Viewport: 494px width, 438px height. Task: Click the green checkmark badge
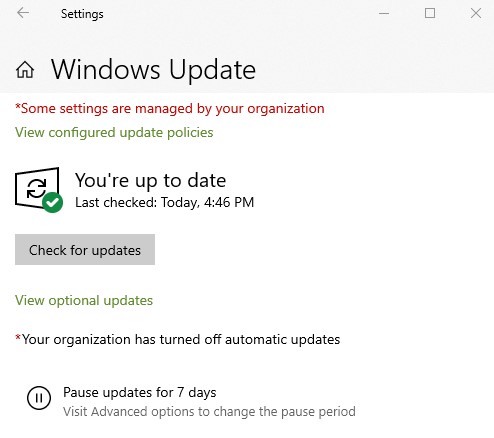pyautogui.click(x=53, y=202)
